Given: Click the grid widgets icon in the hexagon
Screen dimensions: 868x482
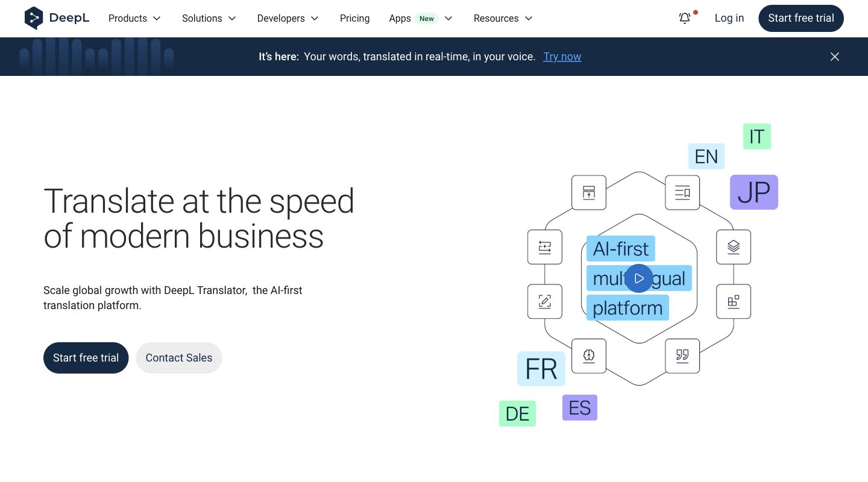Looking at the screenshot, I should (734, 301).
